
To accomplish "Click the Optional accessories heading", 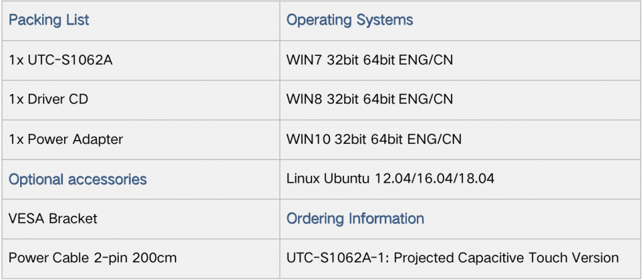I will point(77,180).
